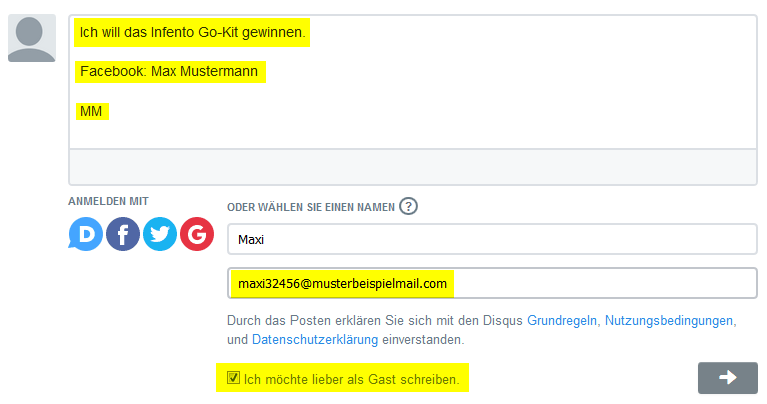Image resolution: width=767 pixels, height=404 pixels.
Task: Open the Grundregeln link
Action: (x=562, y=321)
